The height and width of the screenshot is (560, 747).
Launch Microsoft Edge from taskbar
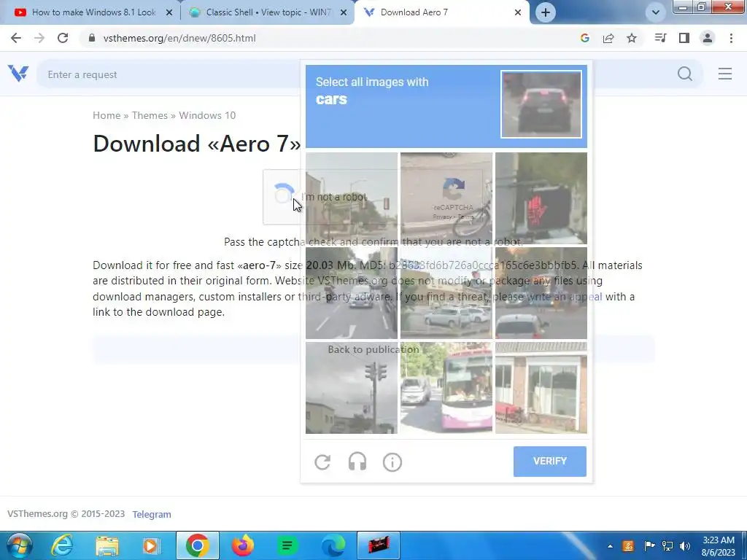pyautogui.click(x=333, y=545)
